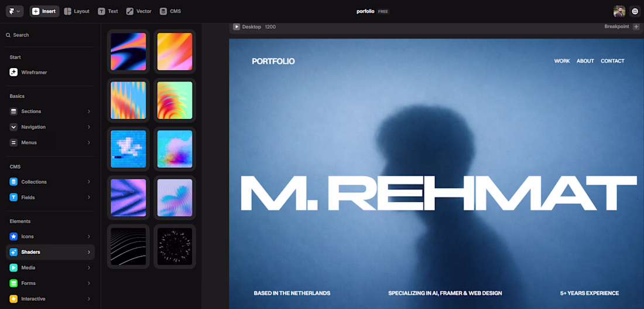Click the Breakpoint label

pos(616,27)
